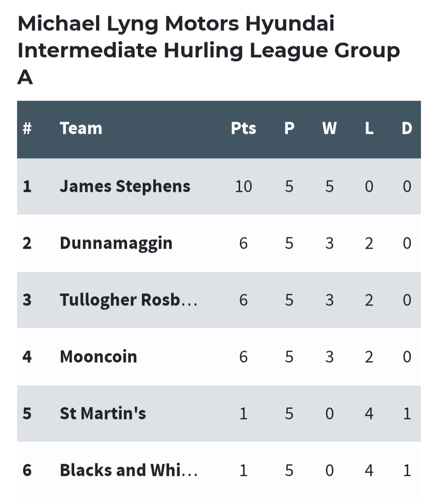Click Dunnamaggin's losses value
Image resolution: width=438 pixels, height=504 pixels.
tap(369, 243)
